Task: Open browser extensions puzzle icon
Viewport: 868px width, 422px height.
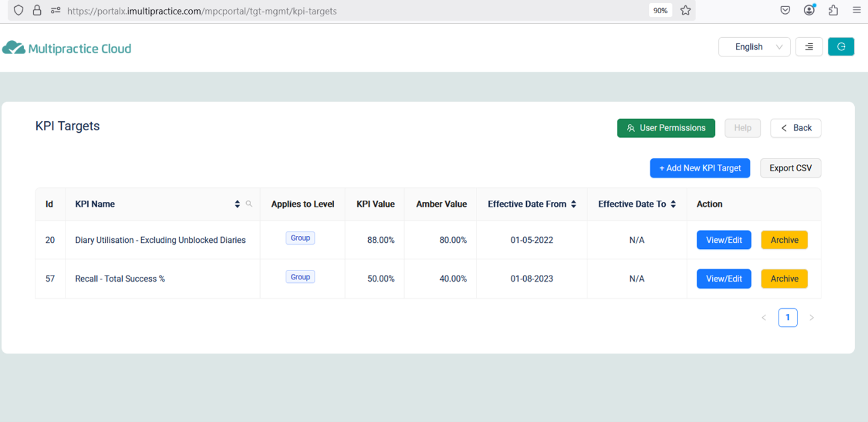Action: (x=833, y=10)
